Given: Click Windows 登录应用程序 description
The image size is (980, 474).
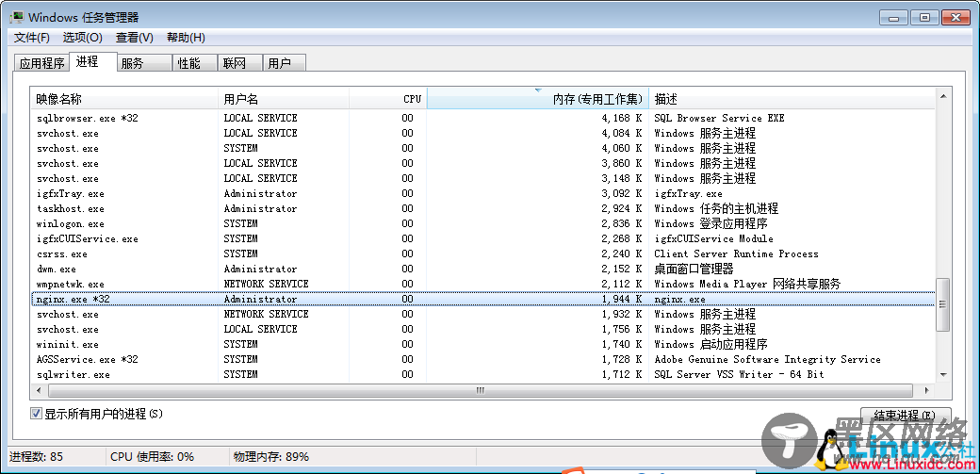Looking at the screenshot, I should [711, 224].
